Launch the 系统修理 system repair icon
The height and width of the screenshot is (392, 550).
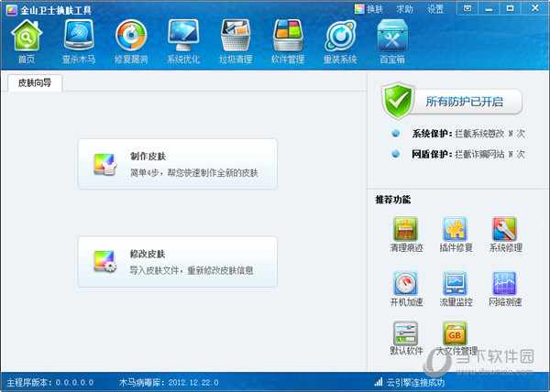[504, 229]
